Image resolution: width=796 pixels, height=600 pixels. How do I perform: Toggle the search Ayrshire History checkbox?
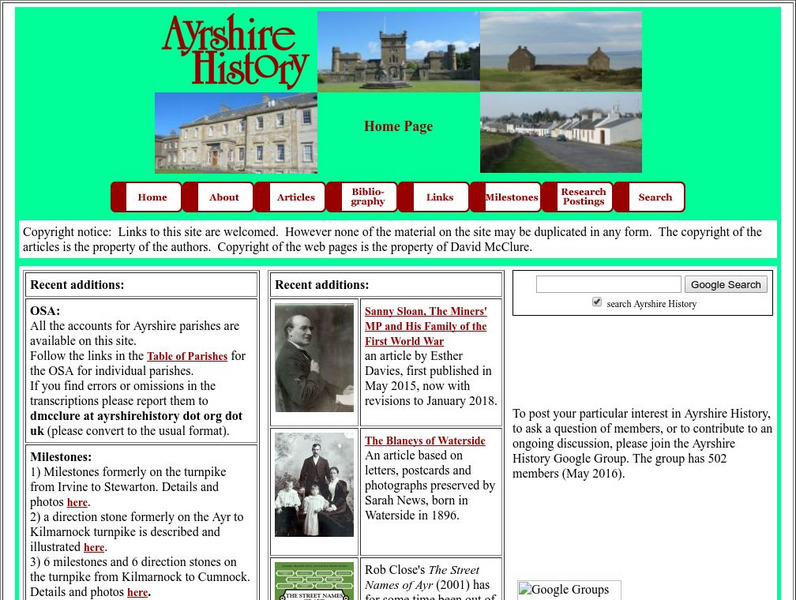pyautogui.click(x=597, y=302)
